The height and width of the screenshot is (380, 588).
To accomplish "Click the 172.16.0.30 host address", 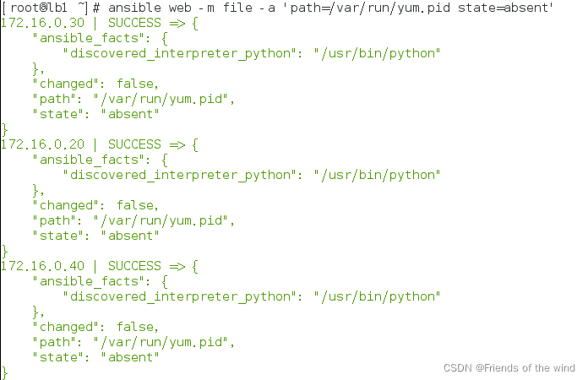I will coord(43,23).
